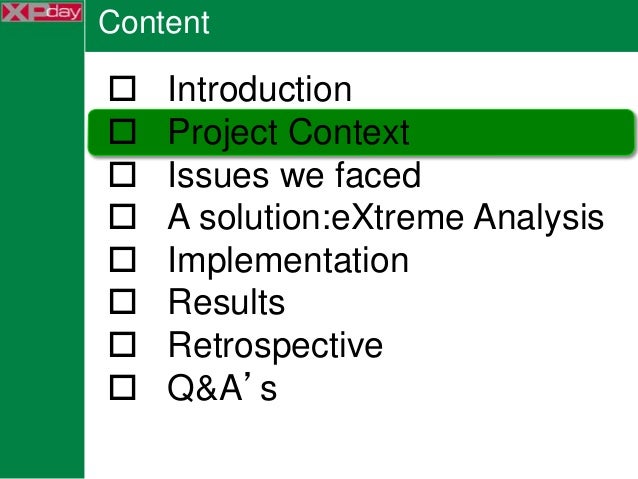
Task: Jump to the Q&A's text
Action: click(222, 388)
